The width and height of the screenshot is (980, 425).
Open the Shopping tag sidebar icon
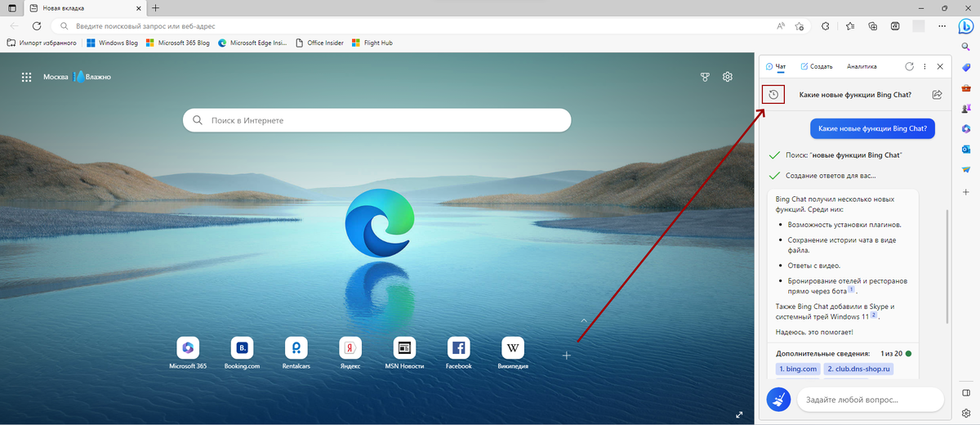966,68
